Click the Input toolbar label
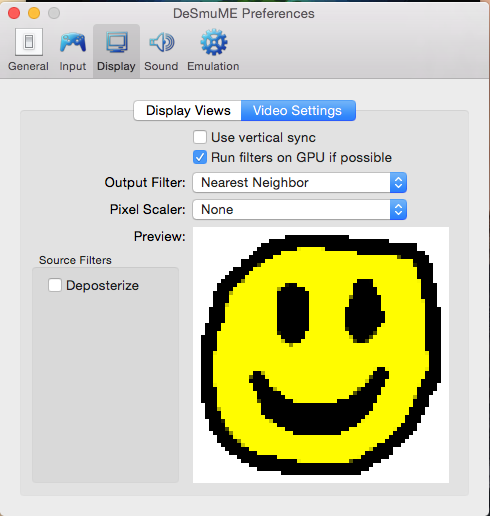This screenshot has width=490, height=516. click(x=73, y=66)
